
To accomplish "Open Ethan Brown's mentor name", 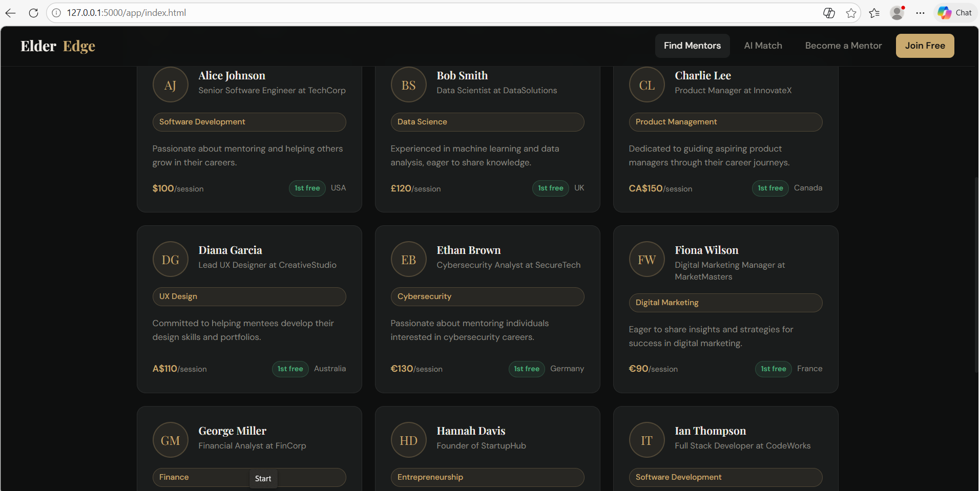I will 469,250.
